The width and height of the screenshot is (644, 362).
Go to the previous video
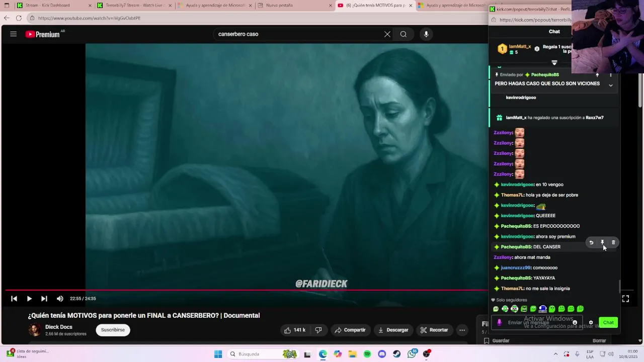tap(14, 299)
